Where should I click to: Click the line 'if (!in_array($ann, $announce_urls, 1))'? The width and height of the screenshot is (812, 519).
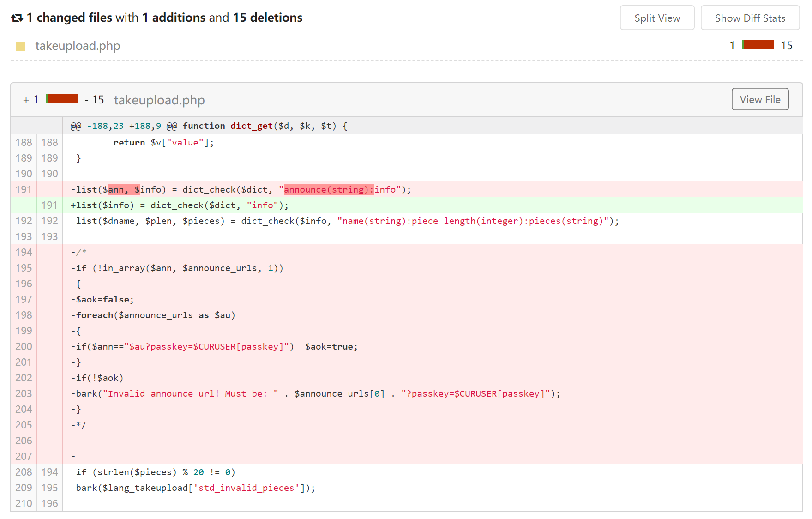tap(433, 268)
